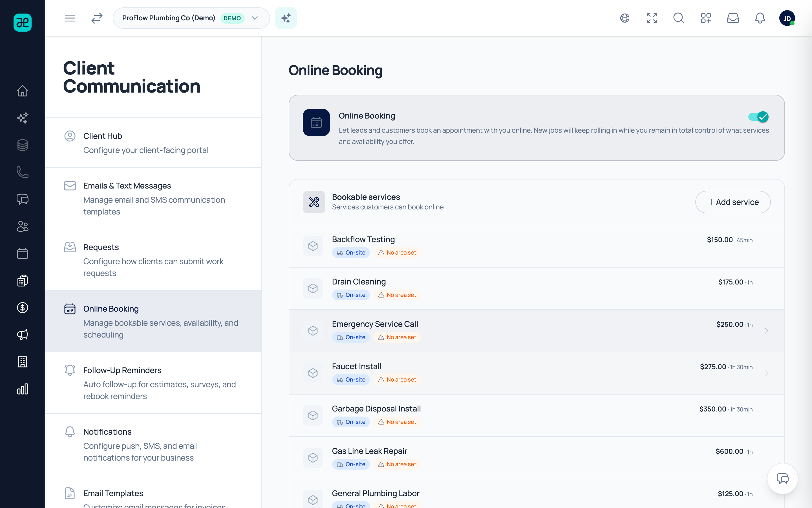Click No area set warning on Drain Cleaning

pos(397,295)
